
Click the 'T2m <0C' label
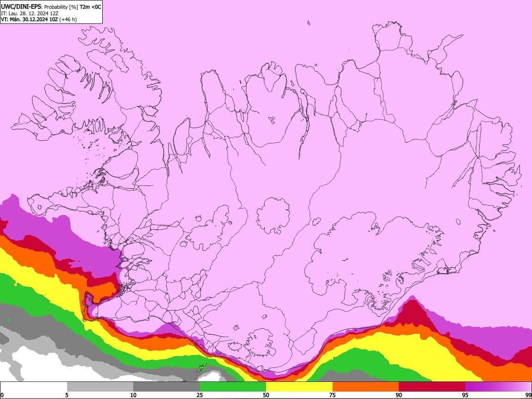90,7
